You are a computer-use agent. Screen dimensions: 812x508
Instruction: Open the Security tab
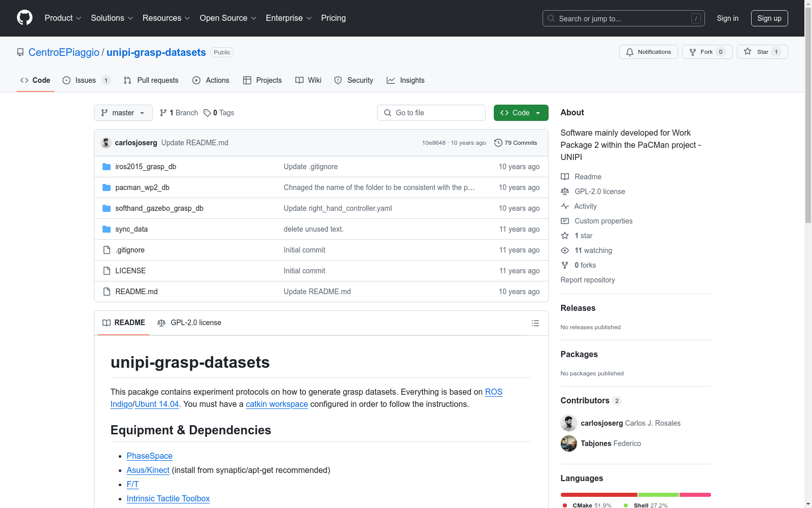[354, 80]
